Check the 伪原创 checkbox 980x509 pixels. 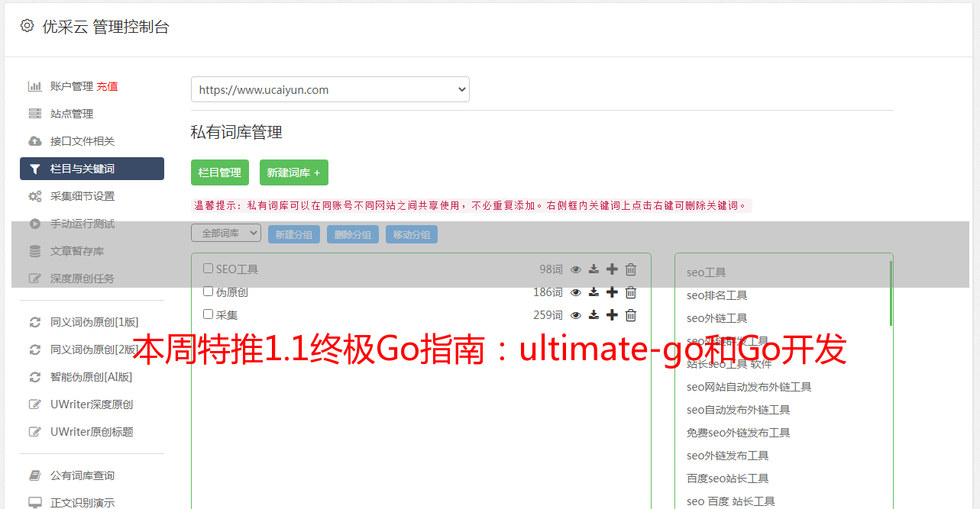208,292
